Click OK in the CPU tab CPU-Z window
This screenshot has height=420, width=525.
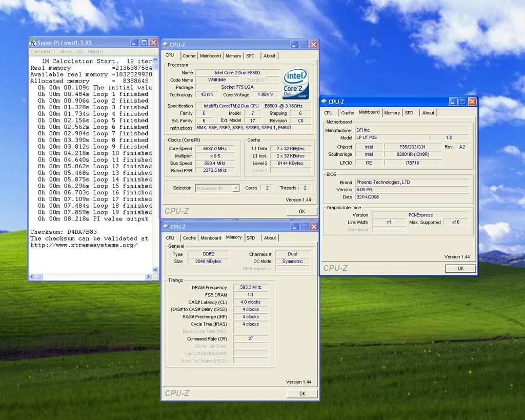(x=301, y=211)
